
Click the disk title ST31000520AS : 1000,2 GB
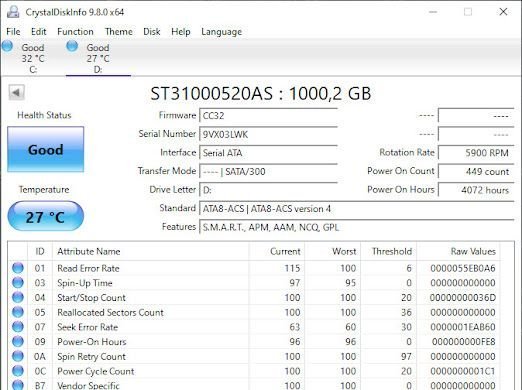261,93
